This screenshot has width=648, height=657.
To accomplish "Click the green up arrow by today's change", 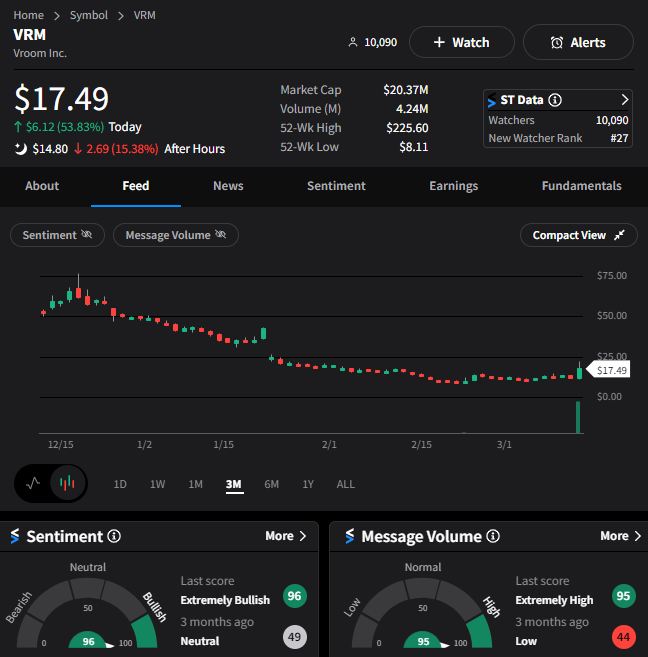I will (18, 127).
